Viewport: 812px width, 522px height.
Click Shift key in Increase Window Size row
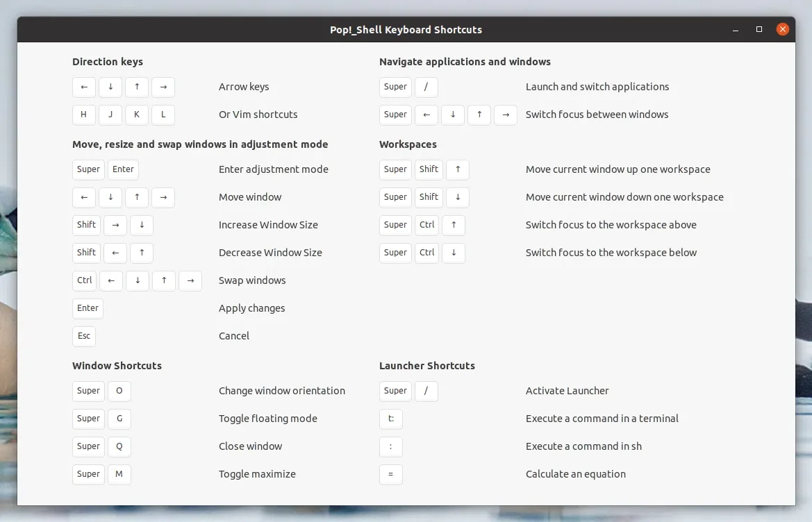[87, 225]
